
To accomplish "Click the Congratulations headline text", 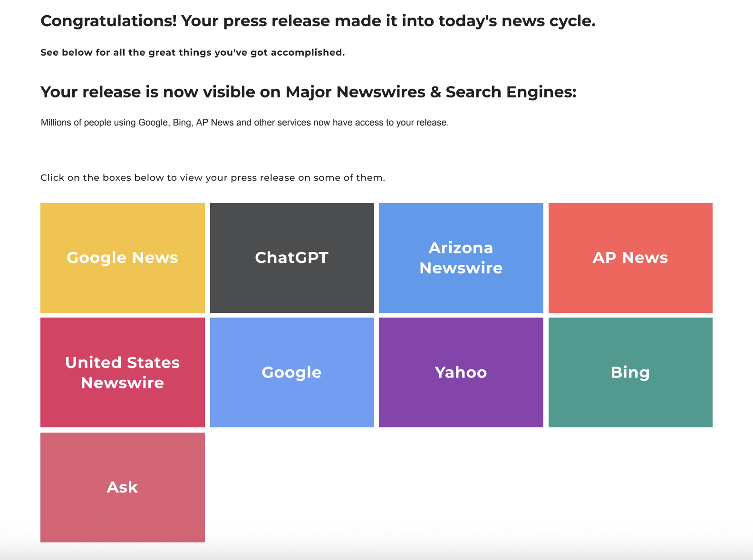I will pos(318,21).
